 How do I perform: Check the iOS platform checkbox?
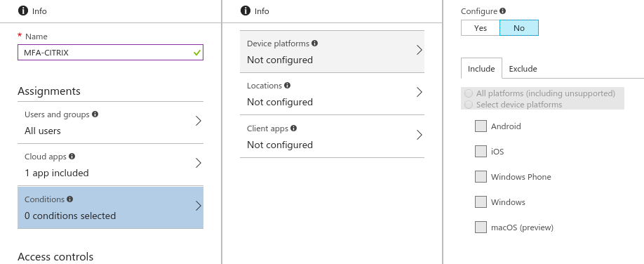(481, 152)
